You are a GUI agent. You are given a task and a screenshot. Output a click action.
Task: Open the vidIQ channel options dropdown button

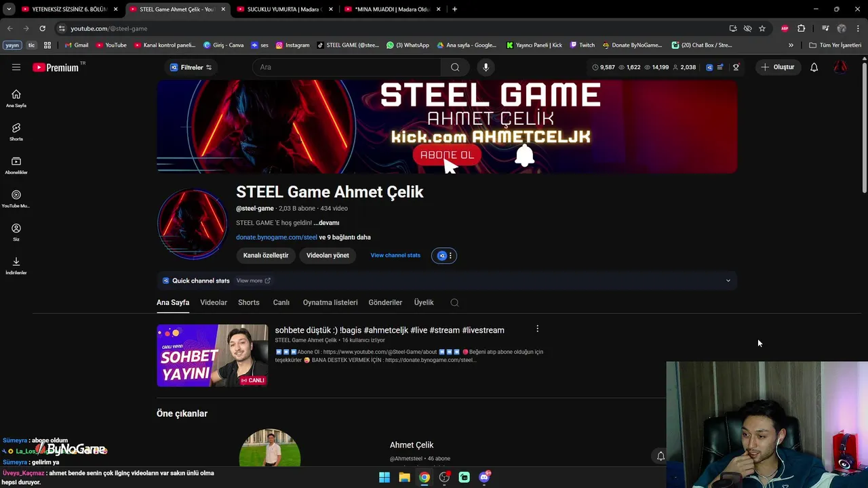[x=444, y=256]
